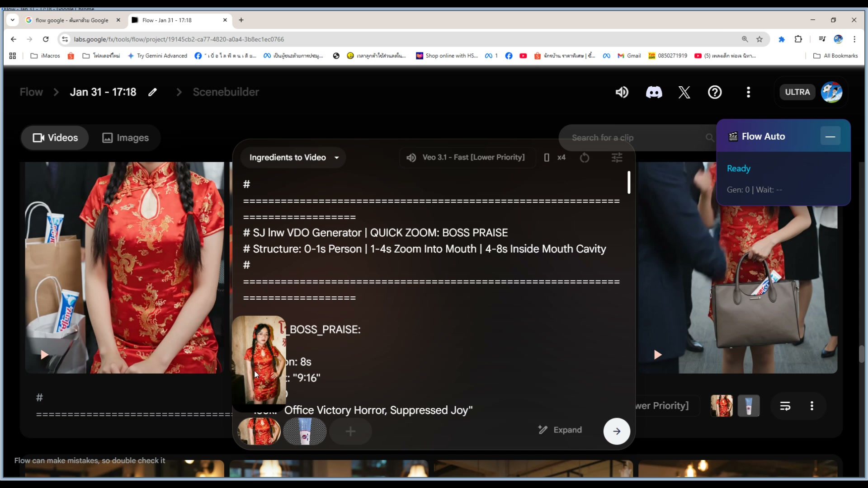Select the toothpaste reference image thumbnail

[305, 432]
